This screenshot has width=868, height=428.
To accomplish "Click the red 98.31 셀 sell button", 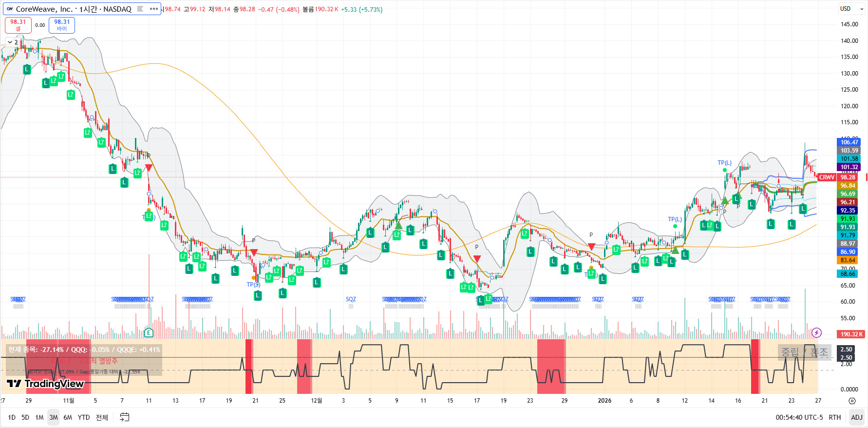I will (18, 25).
